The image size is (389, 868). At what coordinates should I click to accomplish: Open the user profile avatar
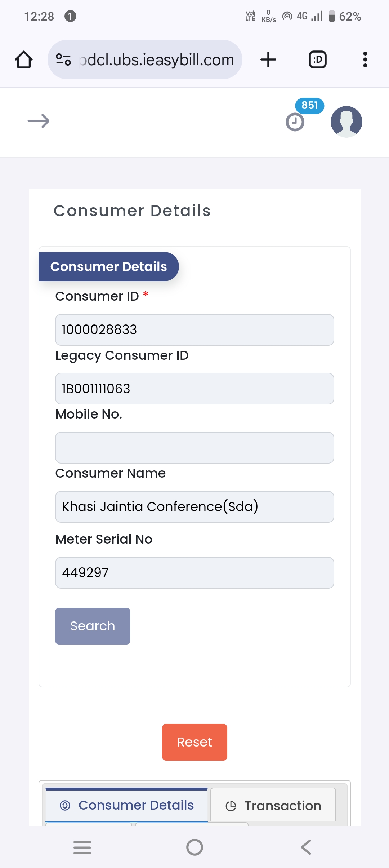coord(346,122)
